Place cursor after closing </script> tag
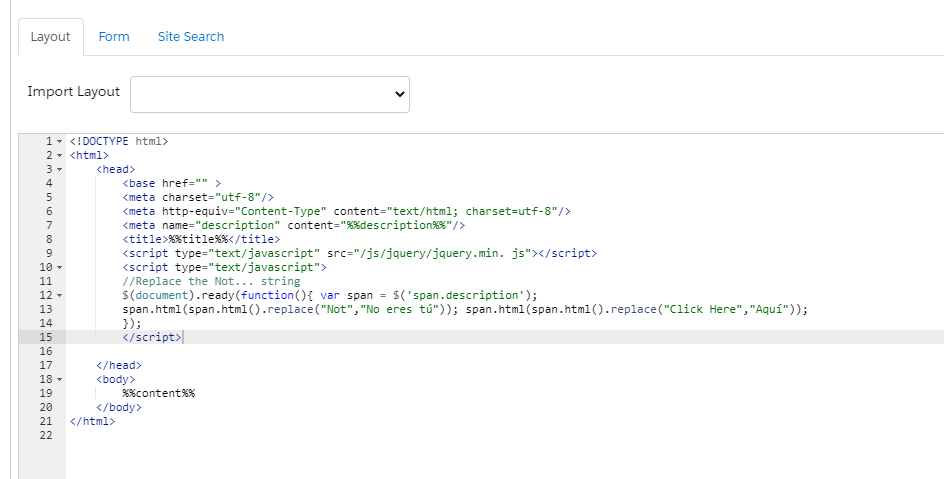Screen dimensions: 944x479 [x=182, y=337]
